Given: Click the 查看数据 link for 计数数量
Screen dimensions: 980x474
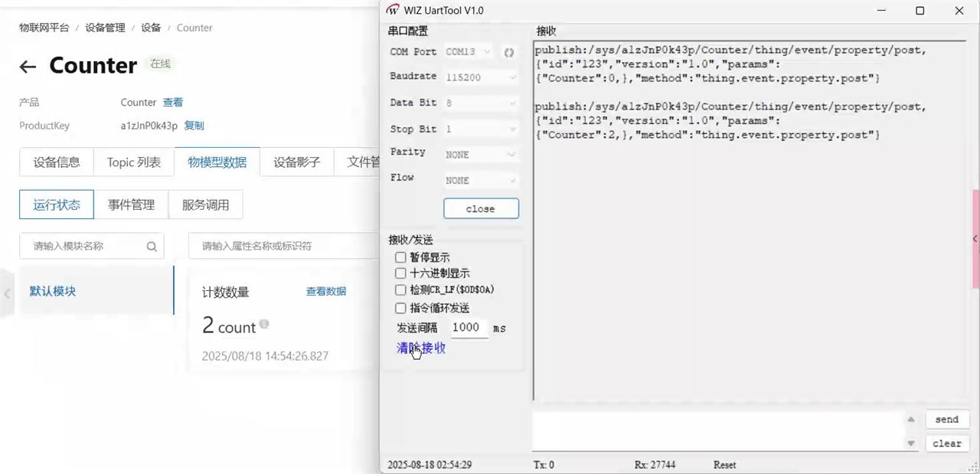Looking at the screenshot, I should point(326,292).
